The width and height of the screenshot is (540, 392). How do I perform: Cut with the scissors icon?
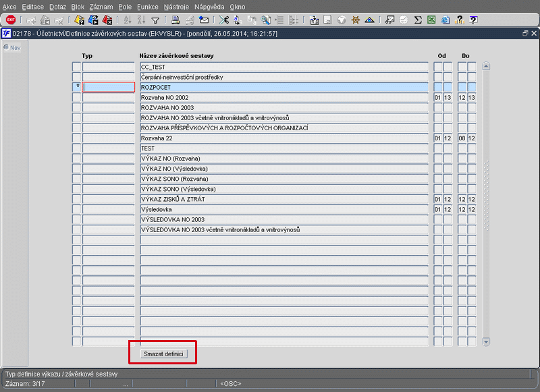click(x=224, y=20)
